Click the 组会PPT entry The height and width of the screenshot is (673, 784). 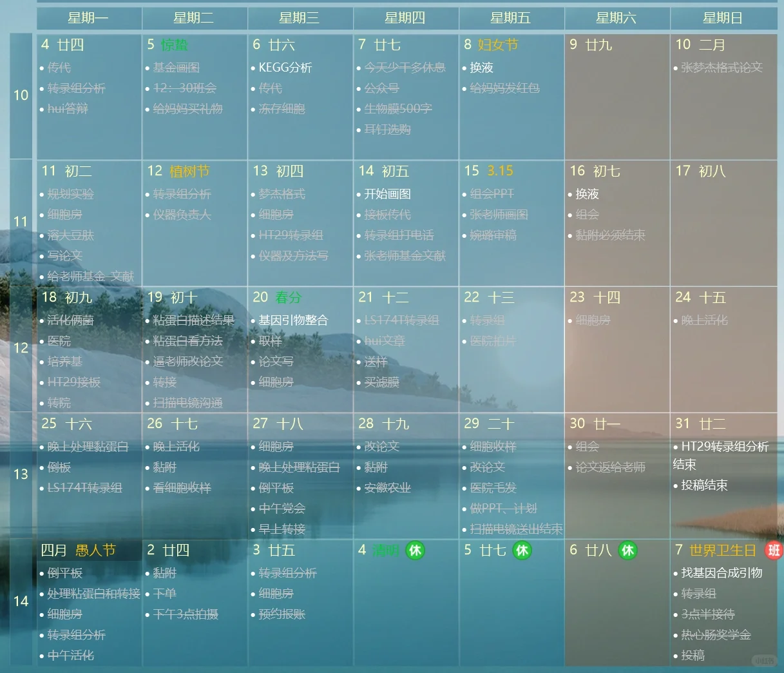[492, 193]
